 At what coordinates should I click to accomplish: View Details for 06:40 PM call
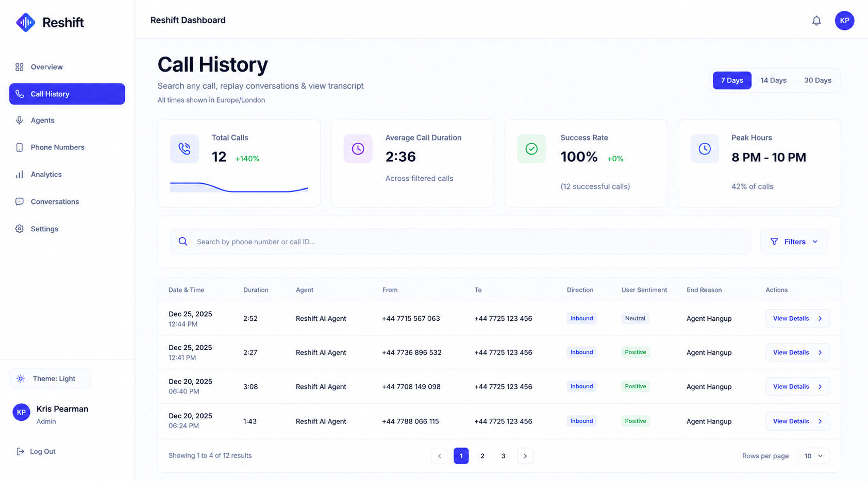[x=797, y=386]
